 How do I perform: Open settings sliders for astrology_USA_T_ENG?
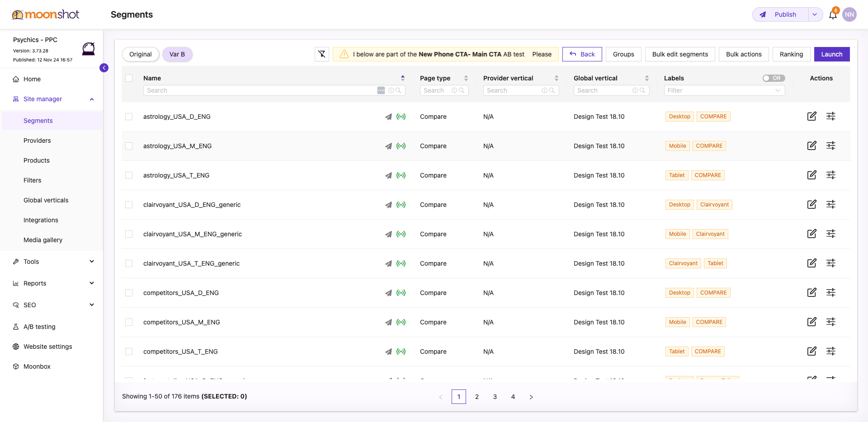coord(831,175)
